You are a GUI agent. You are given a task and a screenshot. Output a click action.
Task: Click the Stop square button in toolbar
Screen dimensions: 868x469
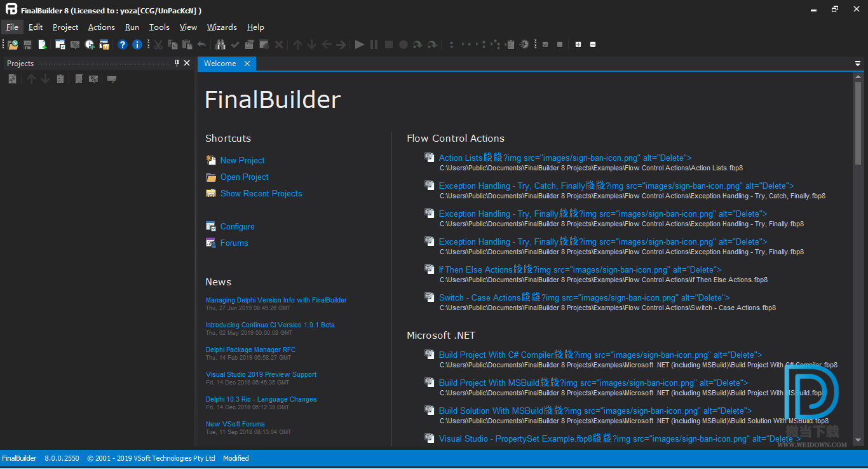pyautogui.click(x=388, y=44)
